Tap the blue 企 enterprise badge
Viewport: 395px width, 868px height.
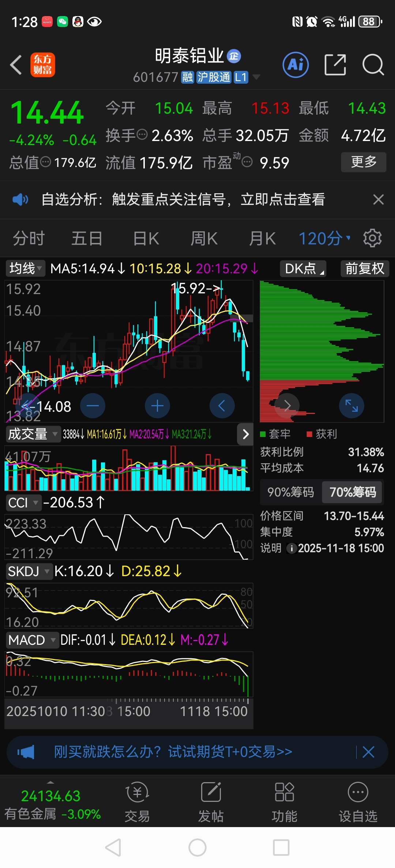click(x=234, y=56)
